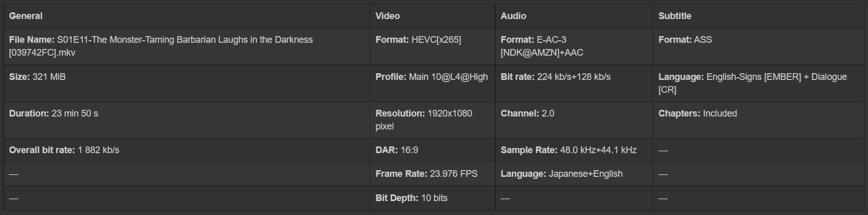
Task: Click the subtitle Format ASS cell
Action: pos(685,40)
